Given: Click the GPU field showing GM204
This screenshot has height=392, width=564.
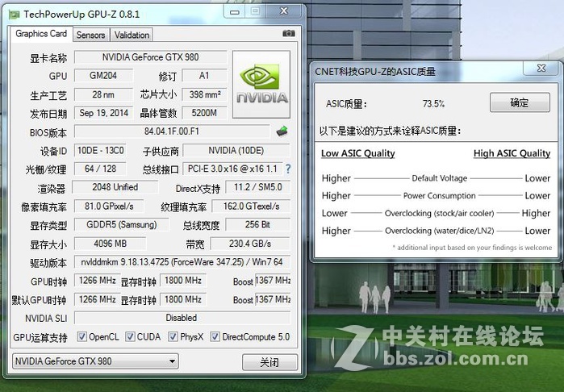Looking at the screenshot, I should (x=103, y=76).
